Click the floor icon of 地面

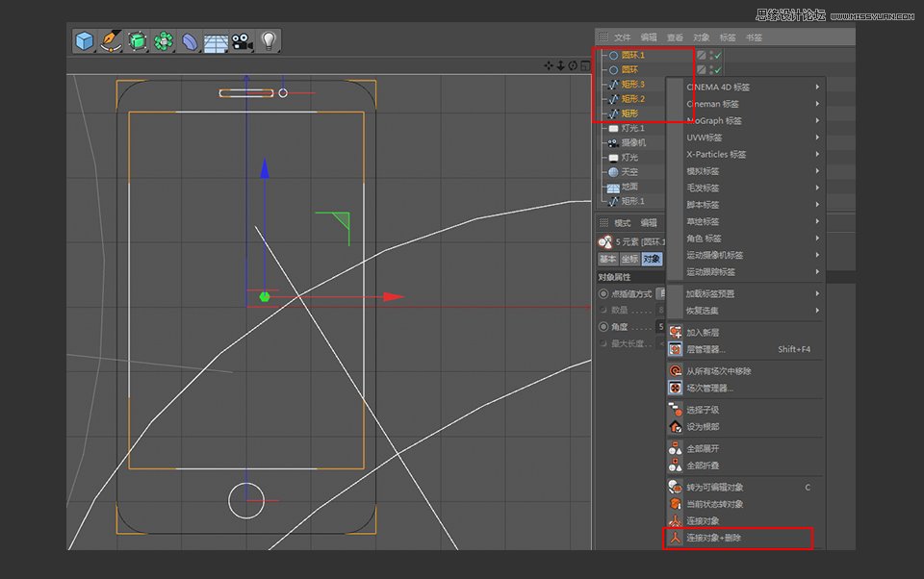point(613,188)
